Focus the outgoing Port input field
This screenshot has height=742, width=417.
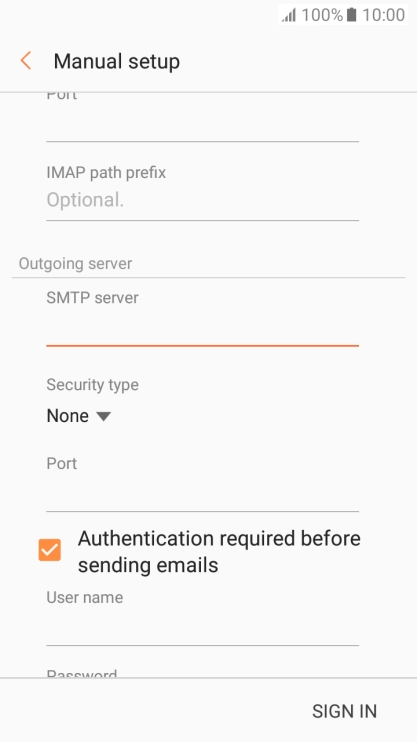203,495
